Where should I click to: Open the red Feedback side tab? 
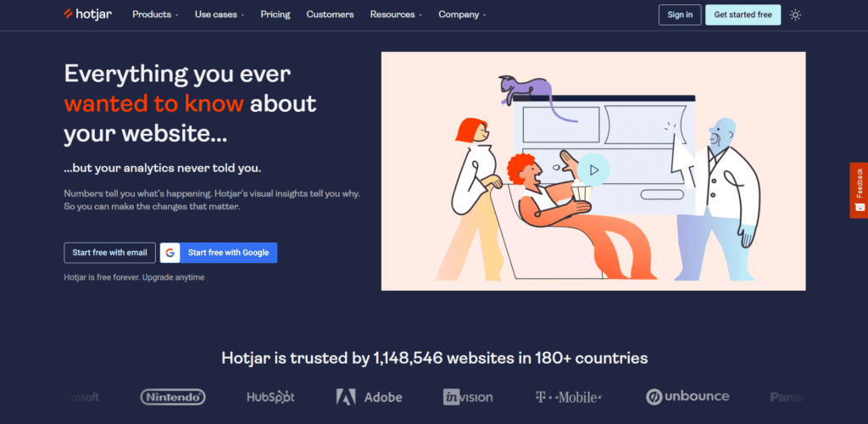pyautogui.click(x=859, y=190)
